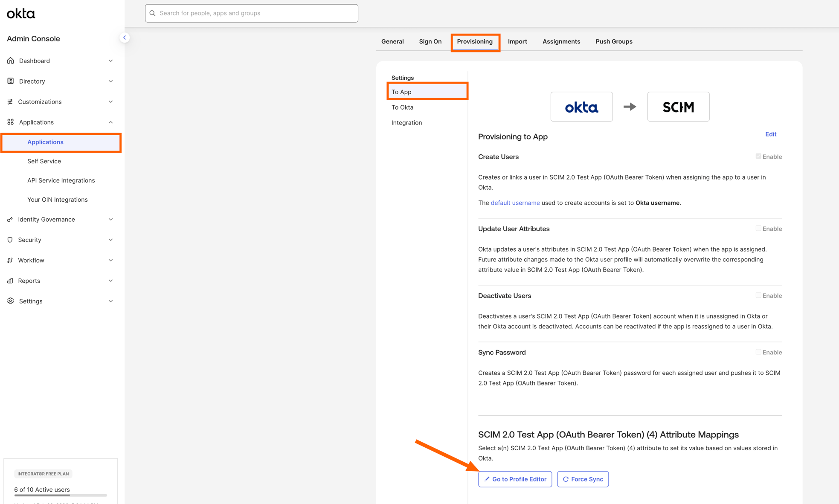839x504 pixels.
Task: Select To App settings item
Action: (x=427, y=92)
